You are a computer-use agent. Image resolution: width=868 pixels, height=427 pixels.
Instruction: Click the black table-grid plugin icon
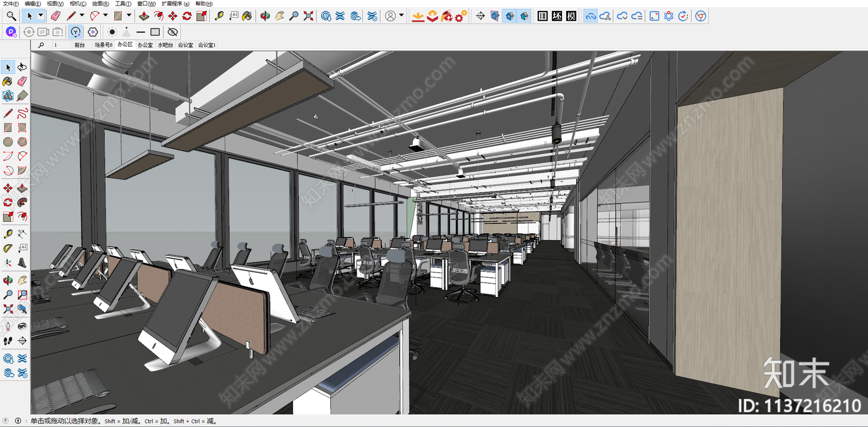542,16
